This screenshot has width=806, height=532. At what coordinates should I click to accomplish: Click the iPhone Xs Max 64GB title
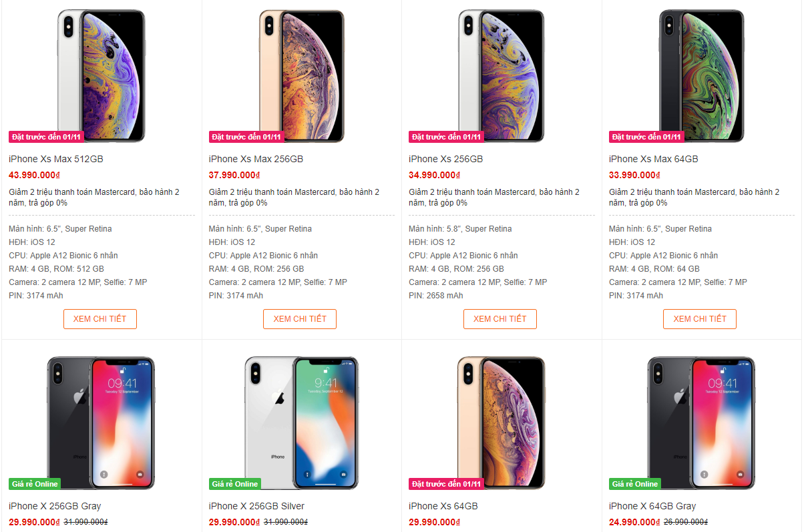[x=654, y=159]
